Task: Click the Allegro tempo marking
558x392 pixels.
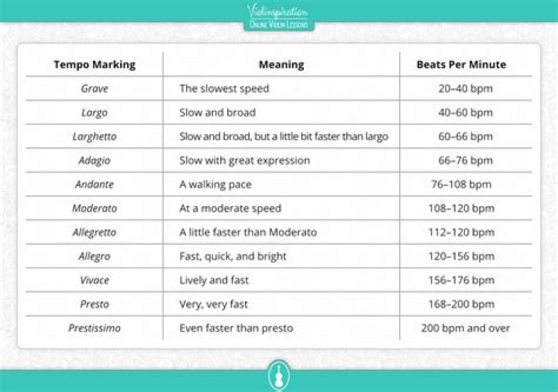Action: [x=95, y=256]
